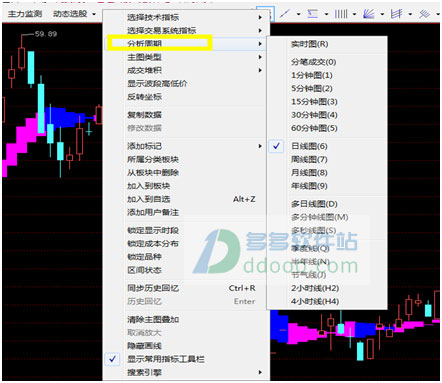Select the vertical cycle lines tool
442x383 pixels.
[x=341, y=14]
